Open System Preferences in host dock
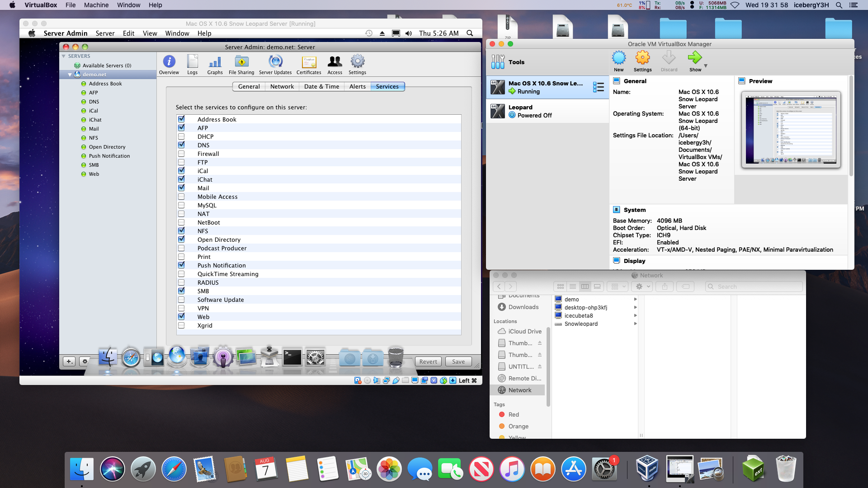 604,469
